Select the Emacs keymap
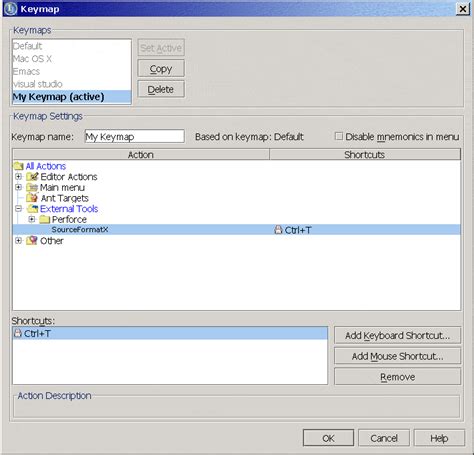 tap(72, 71)
